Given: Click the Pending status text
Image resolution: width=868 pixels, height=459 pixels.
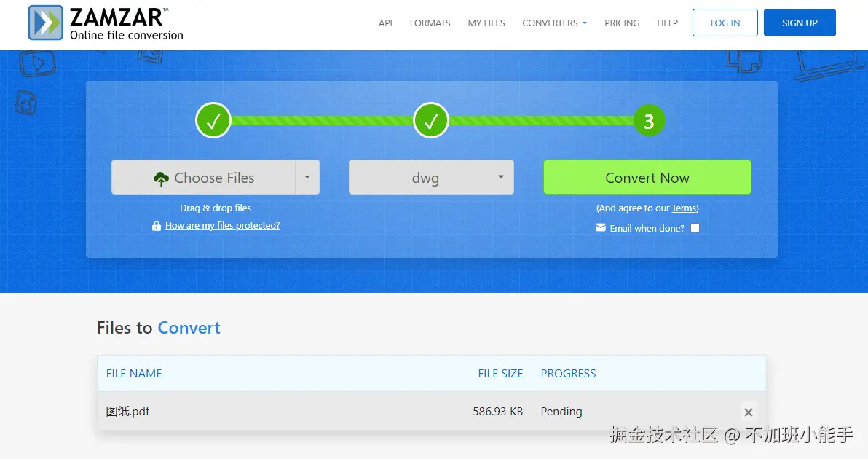Looking at the screenshot, I should pyautogui.click(x=561, y=412).
